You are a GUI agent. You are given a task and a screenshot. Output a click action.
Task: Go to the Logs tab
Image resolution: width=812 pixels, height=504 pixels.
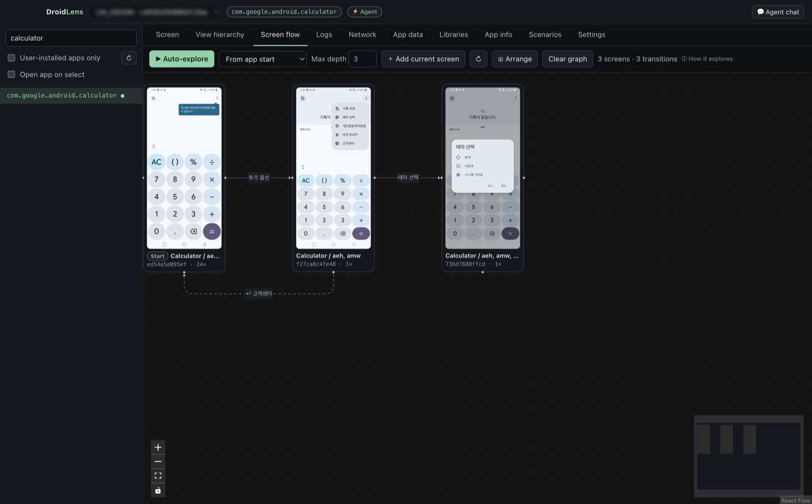pyautogui.click(x=324, y=34)
